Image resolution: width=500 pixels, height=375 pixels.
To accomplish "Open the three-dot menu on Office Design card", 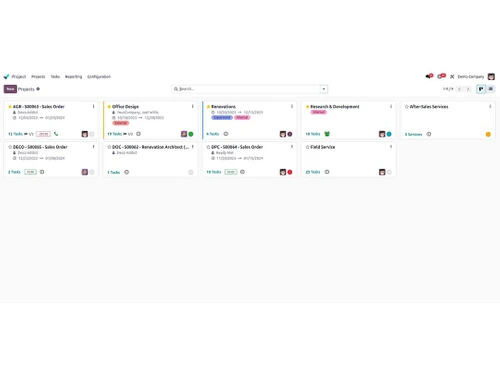I will 192,106.
